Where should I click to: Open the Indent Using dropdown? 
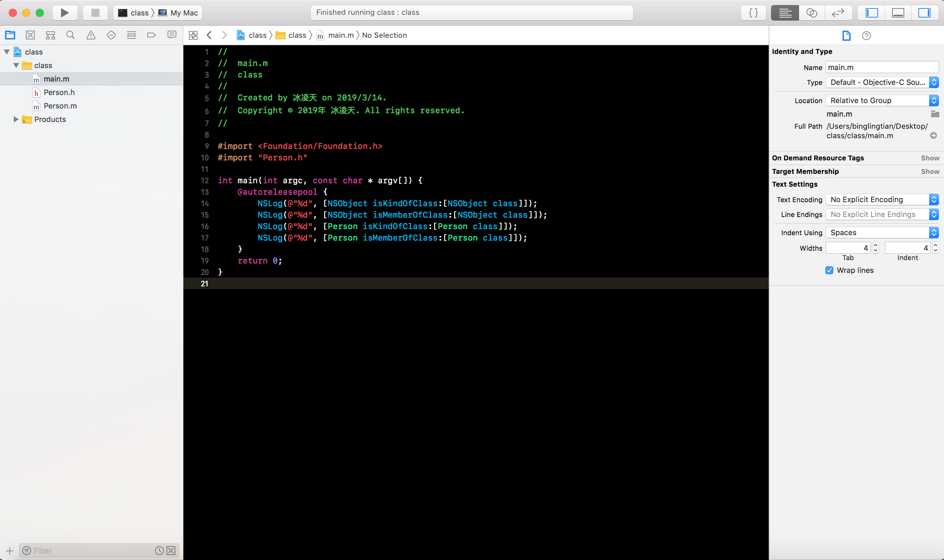tap(882, 232)
